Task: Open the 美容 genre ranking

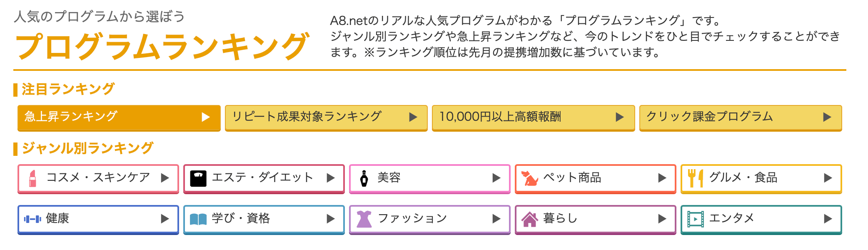Action: [429, 178]
